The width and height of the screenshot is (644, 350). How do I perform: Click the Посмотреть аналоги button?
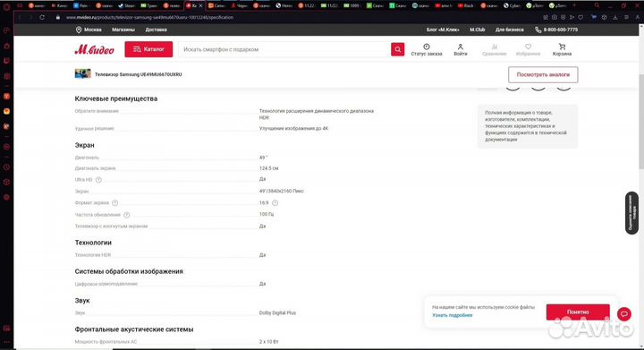click(543, 75)
